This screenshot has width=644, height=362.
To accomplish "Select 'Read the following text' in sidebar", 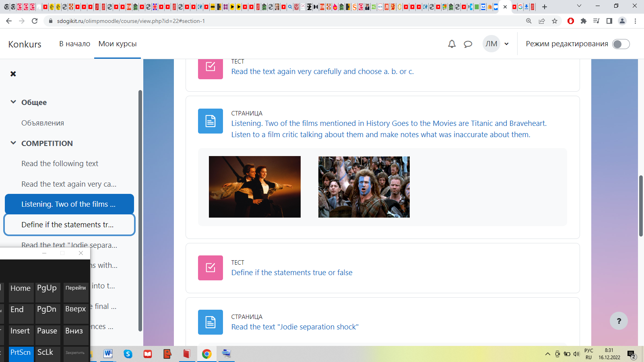I will point(60,164).
